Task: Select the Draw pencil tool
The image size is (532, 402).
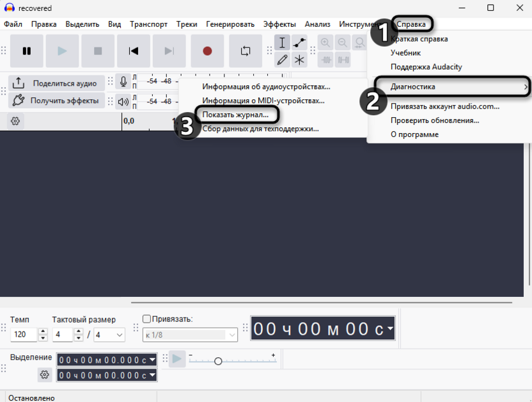Action: (x=282, y=60)
